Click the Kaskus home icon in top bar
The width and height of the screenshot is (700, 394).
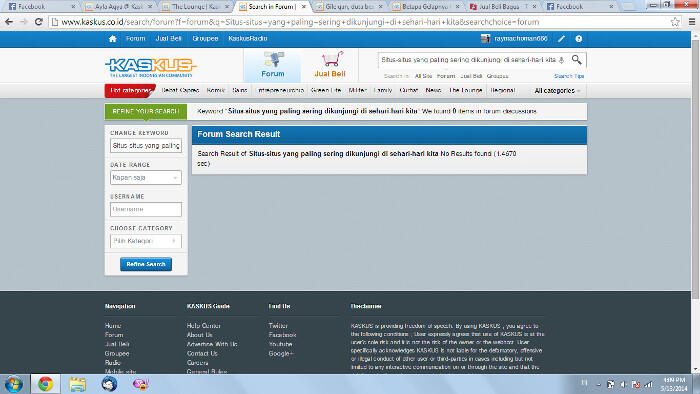pyautogui.click(x=112, y=39)
